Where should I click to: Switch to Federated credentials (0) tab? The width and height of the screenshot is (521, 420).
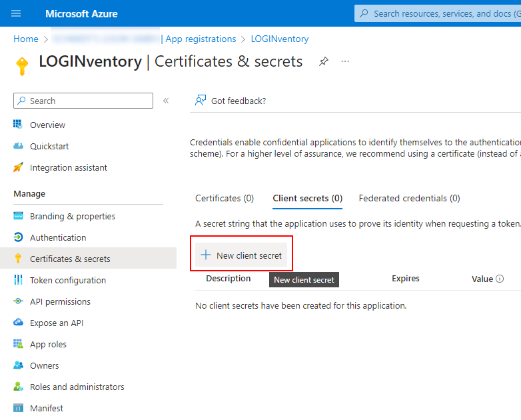click(x=409, y=199)
